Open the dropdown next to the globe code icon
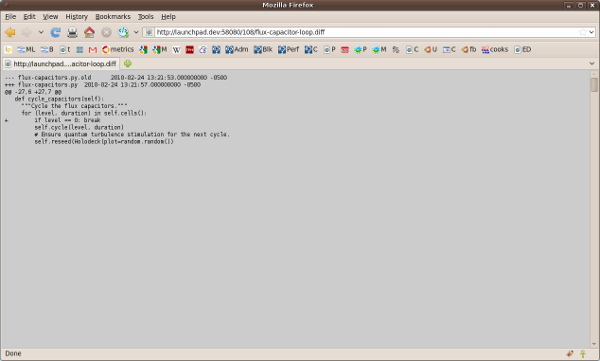Screen dimensions: 600x361 [x=136, y=33]
